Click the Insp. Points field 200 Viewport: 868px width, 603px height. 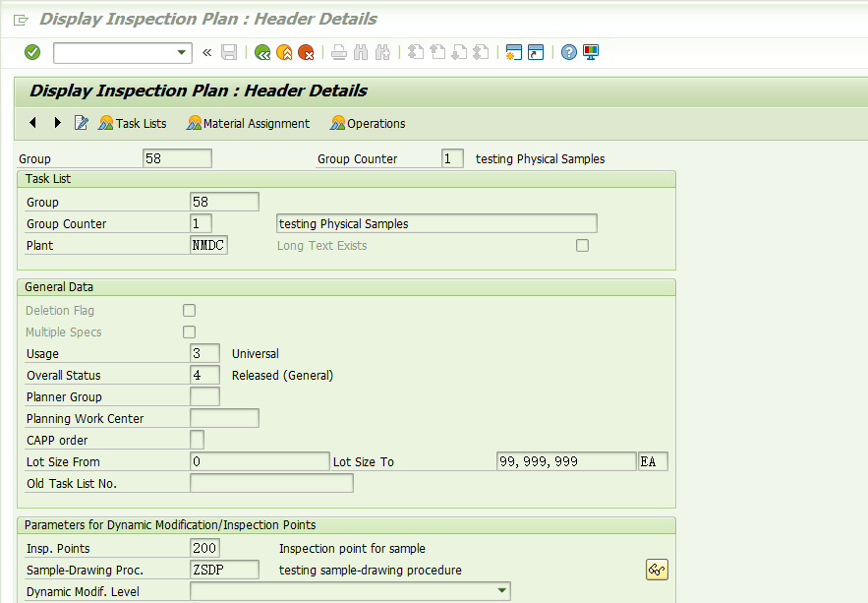tap(204, 548)
